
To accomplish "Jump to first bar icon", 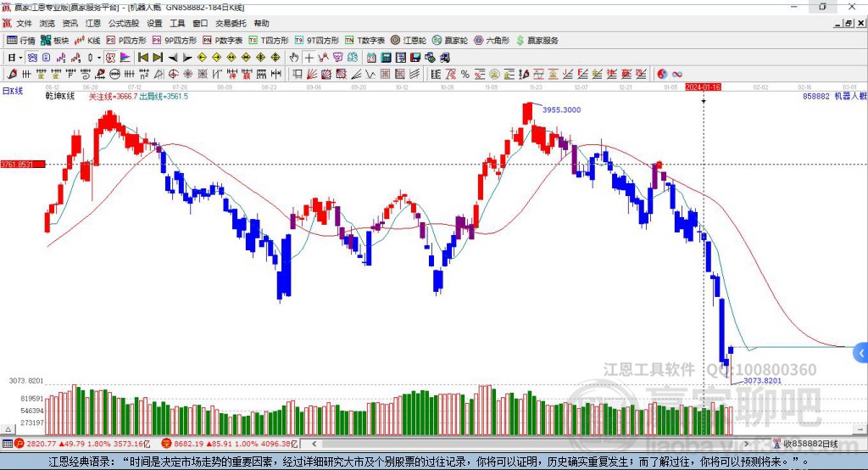I will [x=142, y=57].
